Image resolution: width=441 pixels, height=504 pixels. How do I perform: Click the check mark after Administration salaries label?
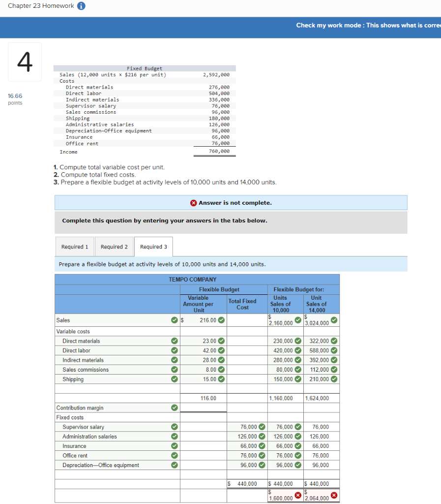(174, 437)
